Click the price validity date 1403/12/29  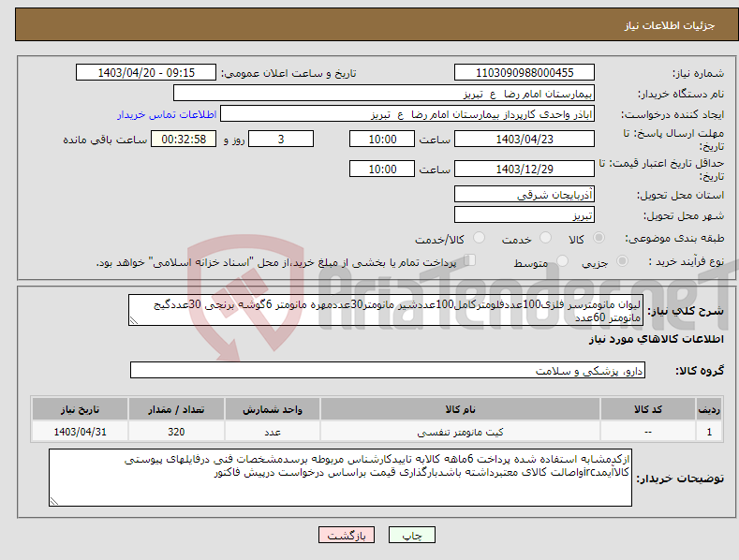tap(525, 169)
